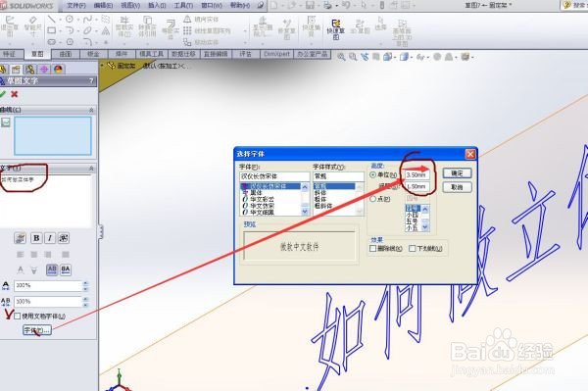588x391 pixels.
Task: Apply bold with the B button
Action: (x=36, y=238)
